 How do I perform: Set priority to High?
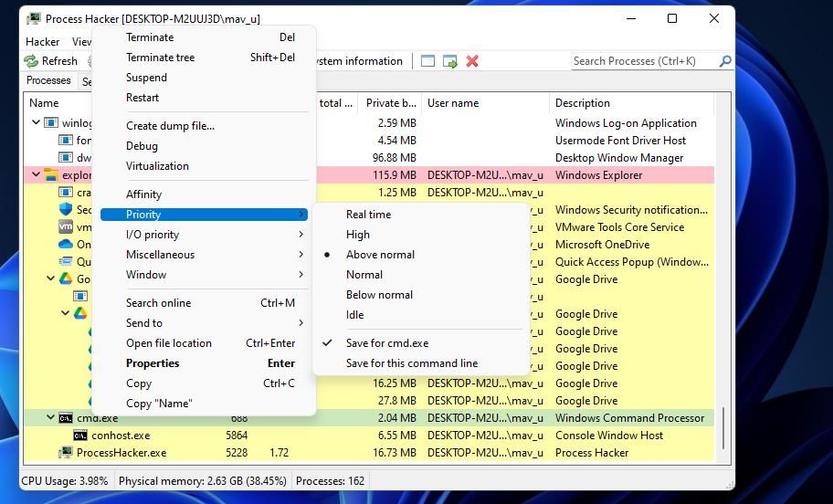(358, 235)
